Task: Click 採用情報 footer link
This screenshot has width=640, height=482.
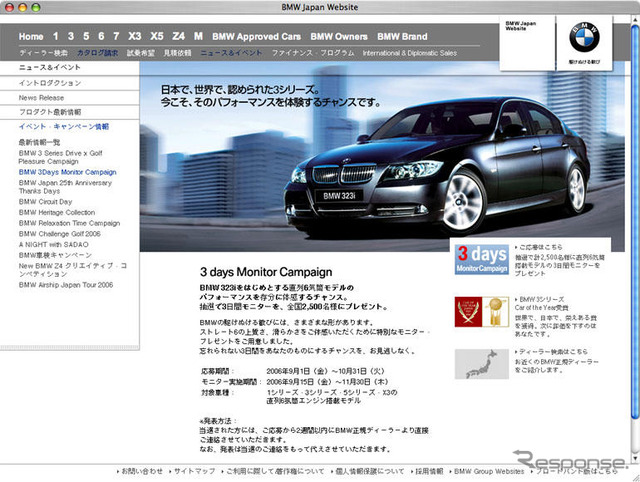Action: click(x=427, y=471)
